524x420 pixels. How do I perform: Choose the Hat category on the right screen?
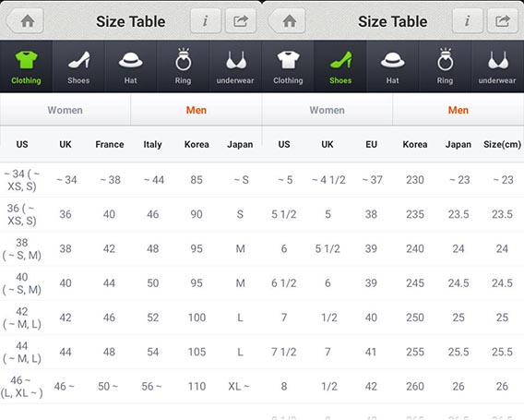click(393, 66)
